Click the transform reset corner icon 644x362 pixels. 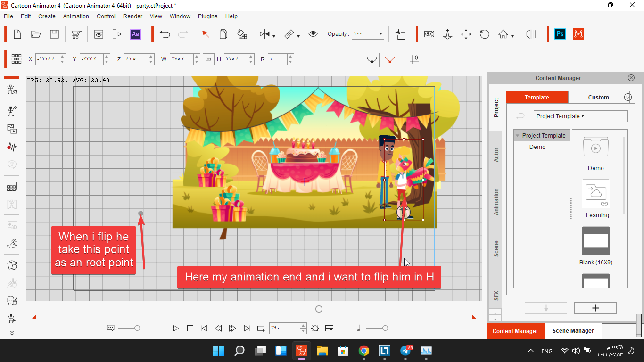click(400, 34)
